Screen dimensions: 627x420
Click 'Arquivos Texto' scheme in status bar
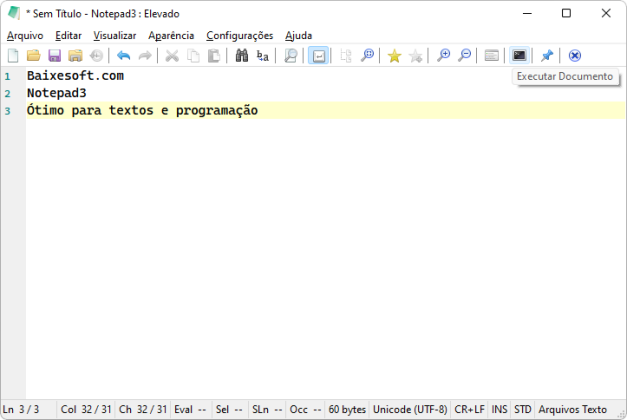(573, 410)
